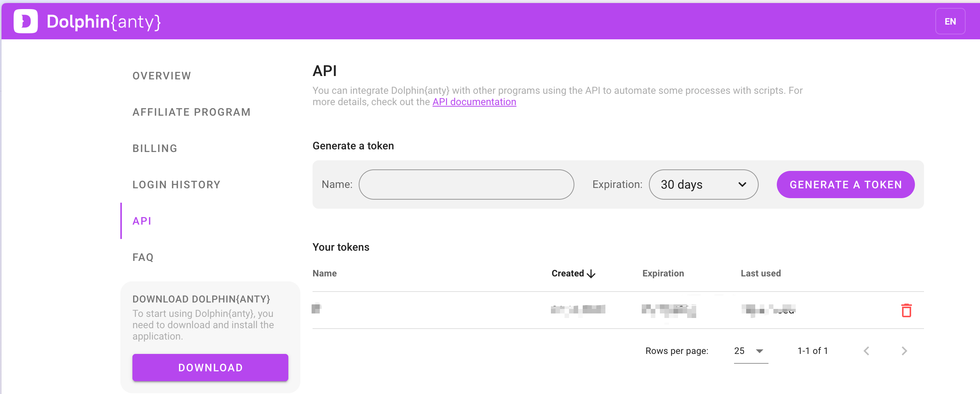Open the Expiration 30 days dropdown
The height and width of the screenshot is (394, 980).
[703, 185]
